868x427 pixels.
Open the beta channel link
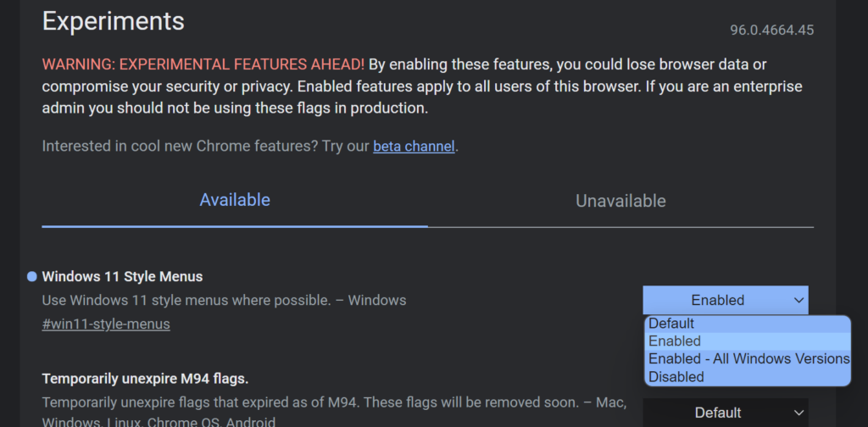414,147
